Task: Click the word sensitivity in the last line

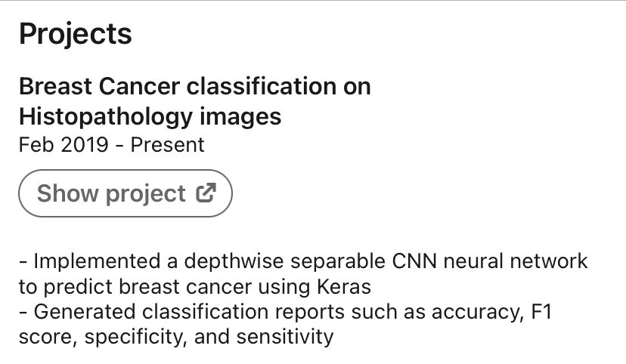Action: click(x=284, y=336)
